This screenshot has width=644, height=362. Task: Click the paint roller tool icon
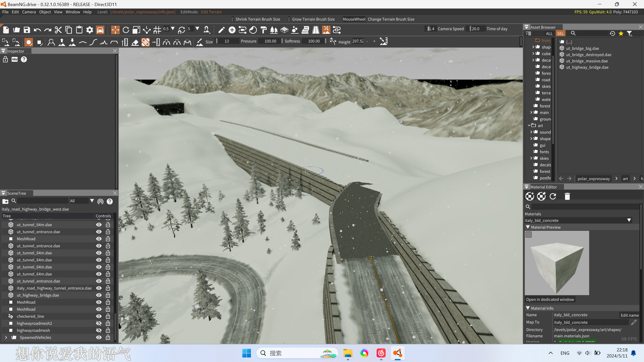coord(263,30)
